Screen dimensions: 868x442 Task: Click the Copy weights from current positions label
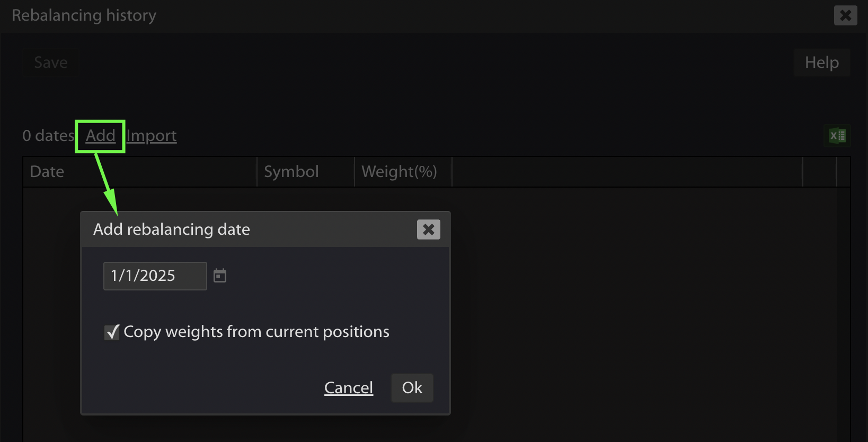coord(256,332)
